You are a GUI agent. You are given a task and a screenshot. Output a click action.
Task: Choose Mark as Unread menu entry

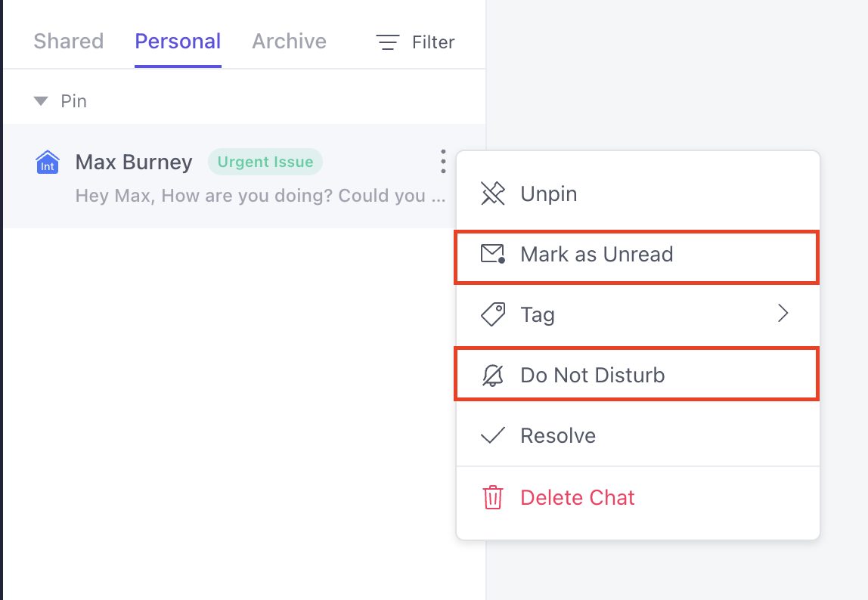[x=637, y=258]
